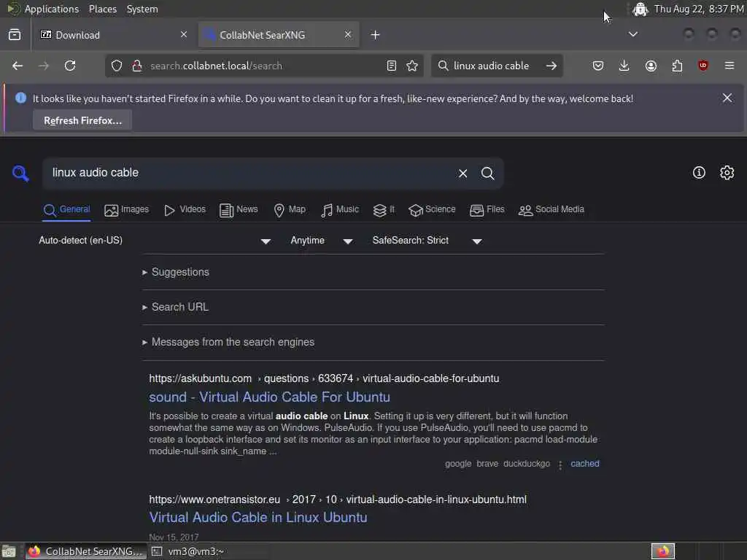
Task: Open result options next to cached
Action: (x=560, y=464)
